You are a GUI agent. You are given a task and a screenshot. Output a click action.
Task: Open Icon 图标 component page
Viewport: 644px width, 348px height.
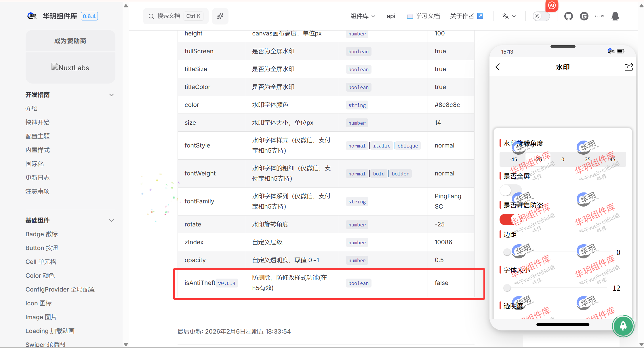[x=39, y=303]
